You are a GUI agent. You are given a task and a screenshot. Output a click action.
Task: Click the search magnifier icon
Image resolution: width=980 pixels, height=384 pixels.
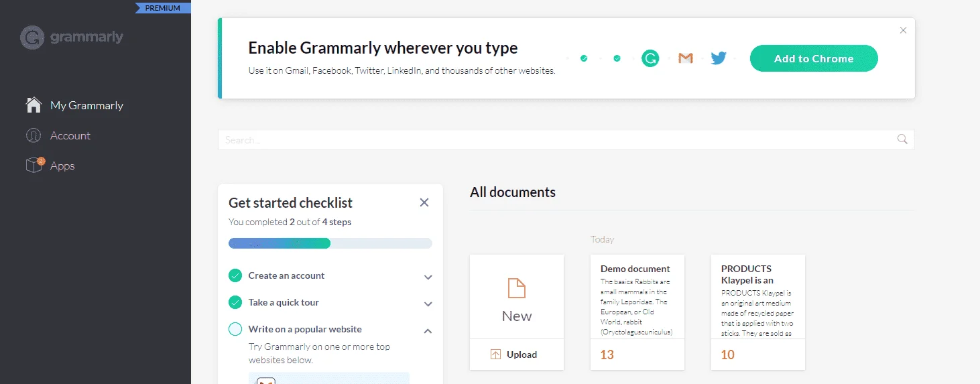[902, 139]
